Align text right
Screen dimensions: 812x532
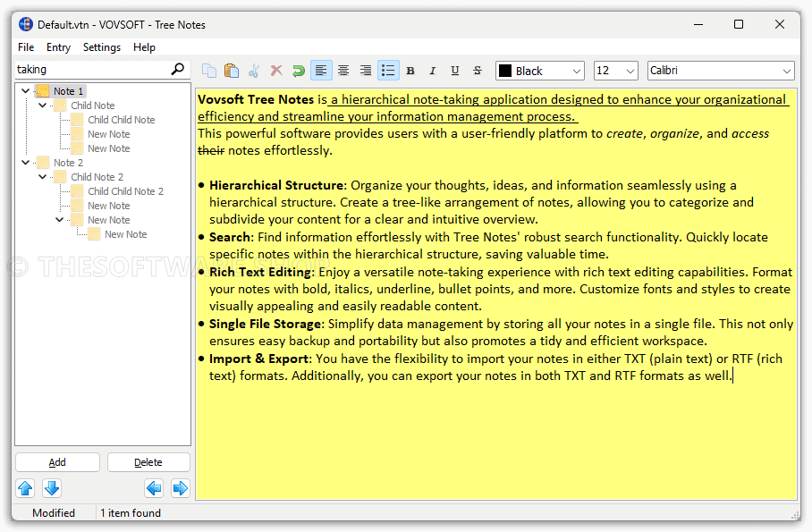(x=366, y=71)
